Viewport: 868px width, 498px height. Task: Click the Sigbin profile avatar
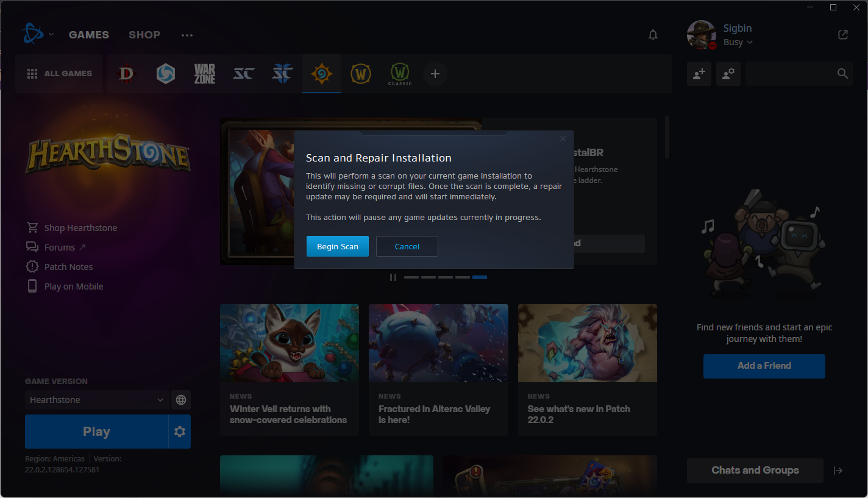(702, 35)
